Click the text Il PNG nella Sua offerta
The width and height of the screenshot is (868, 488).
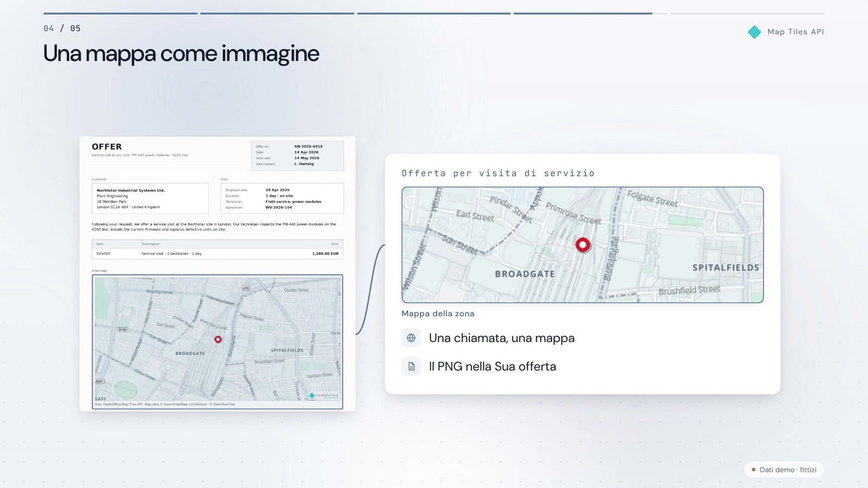[493, 367]
